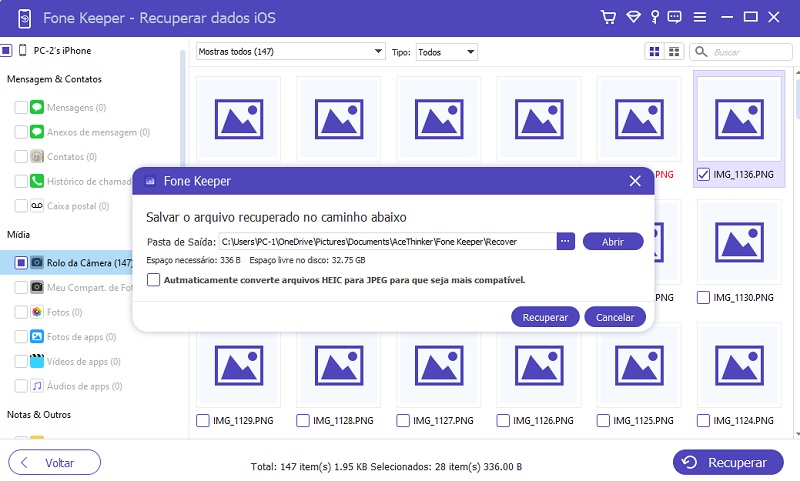Click the Contatos icon
The height and width of the screenshot is (481, 800).
(37, 156)
